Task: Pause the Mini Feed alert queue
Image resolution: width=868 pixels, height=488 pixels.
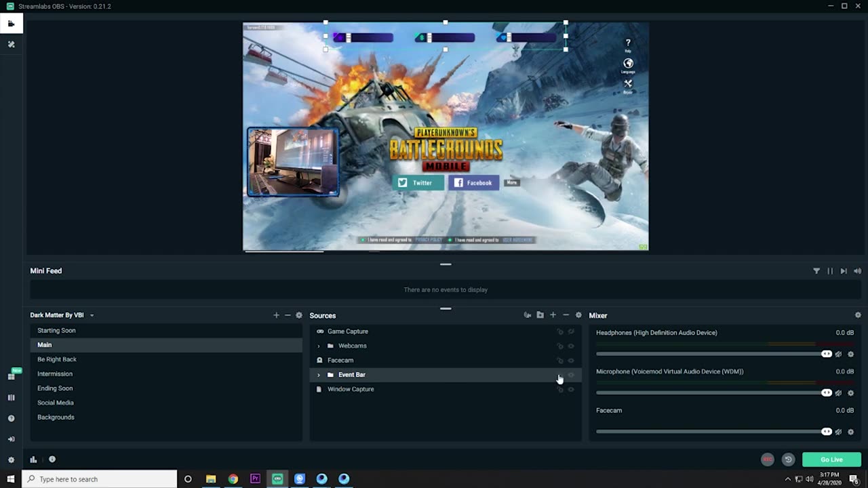Action: click(830, 271)
